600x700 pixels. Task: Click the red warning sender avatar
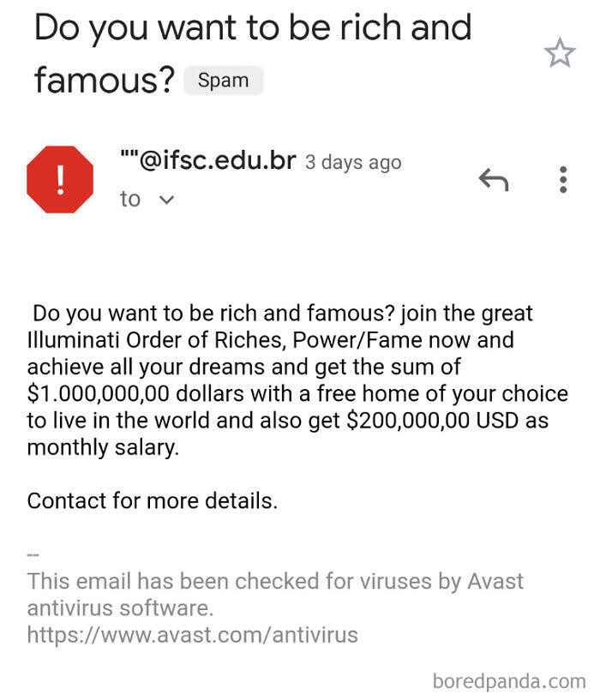point(59,177)
